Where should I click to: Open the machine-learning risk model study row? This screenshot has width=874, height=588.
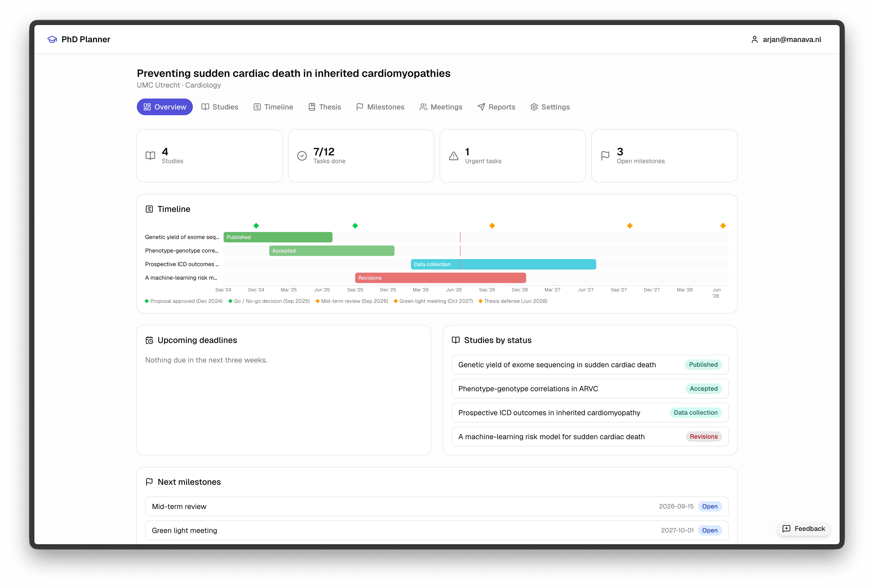[590, 437]
